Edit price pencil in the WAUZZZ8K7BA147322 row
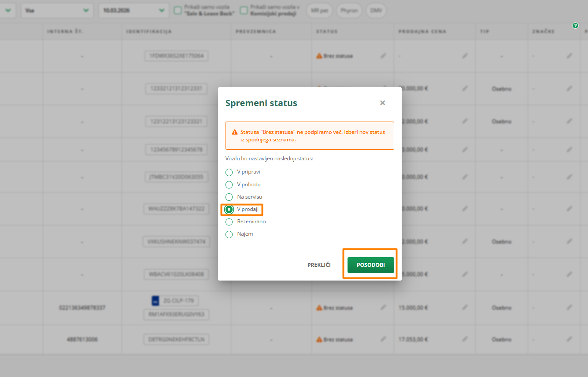 [465, 209]
